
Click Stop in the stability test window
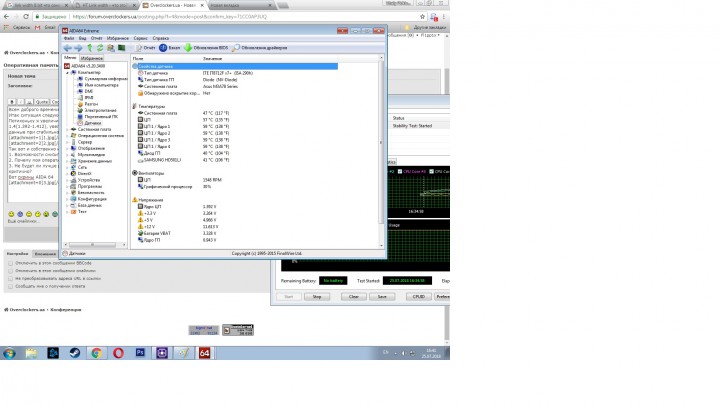317,297
